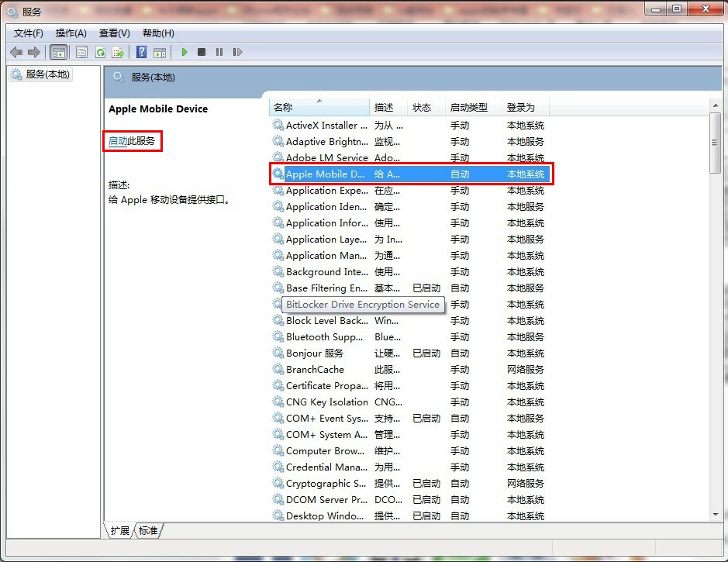Click the scrollbar down arrow
Image resolution: width=728 pixels, height=562 pixels.
[x=715, y=515]
